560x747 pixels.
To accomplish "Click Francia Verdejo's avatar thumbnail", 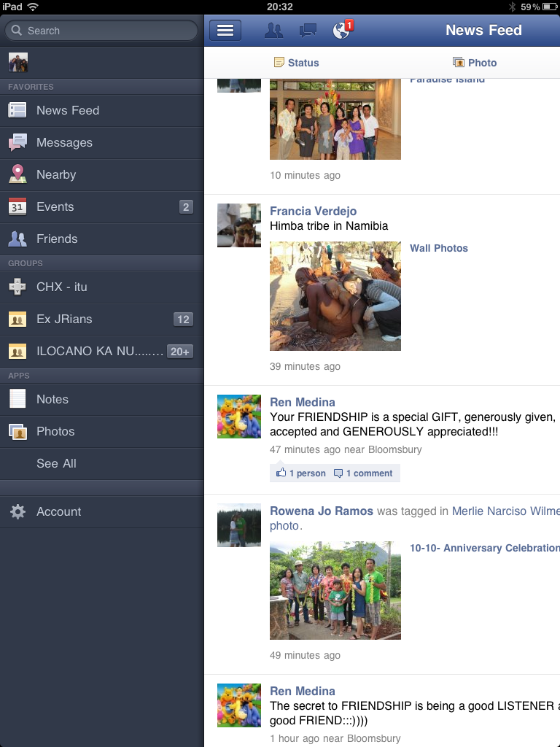I will click(x=239, y=225).
